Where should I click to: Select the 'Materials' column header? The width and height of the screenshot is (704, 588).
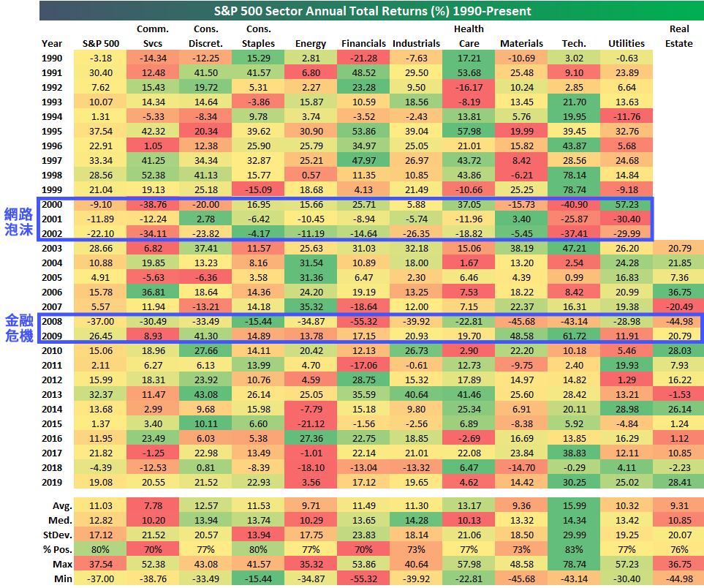(521, 44)
